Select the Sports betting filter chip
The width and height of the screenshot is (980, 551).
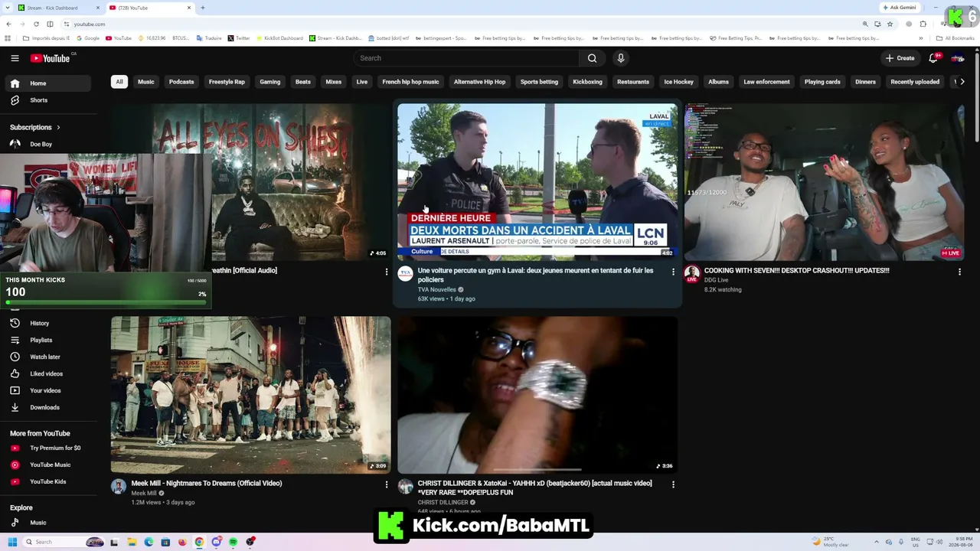click(x=539, y=82)
